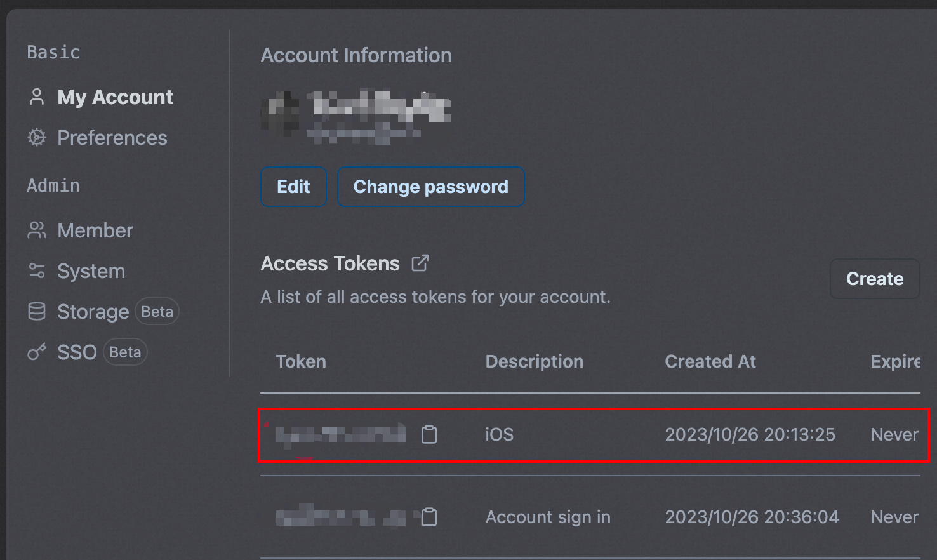Click the Edit account button
This screenshot has height=560, width=937.
coord(293,187)
